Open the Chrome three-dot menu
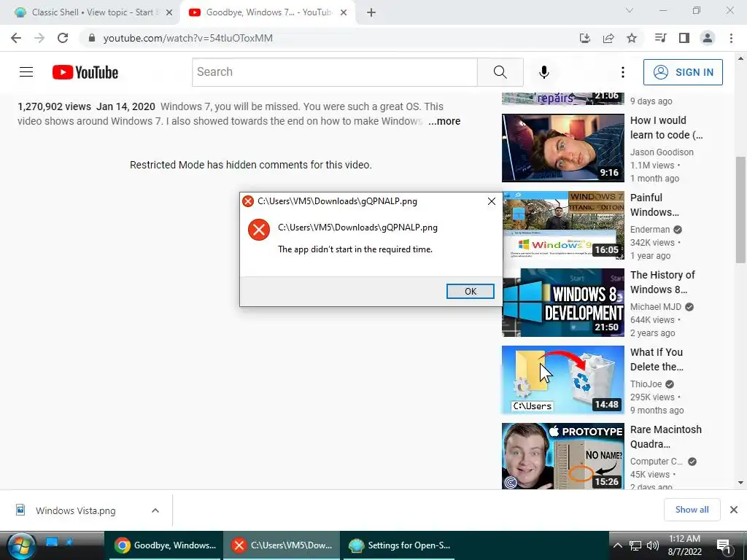The image size is (747, 560). click(x=731, y=38)
